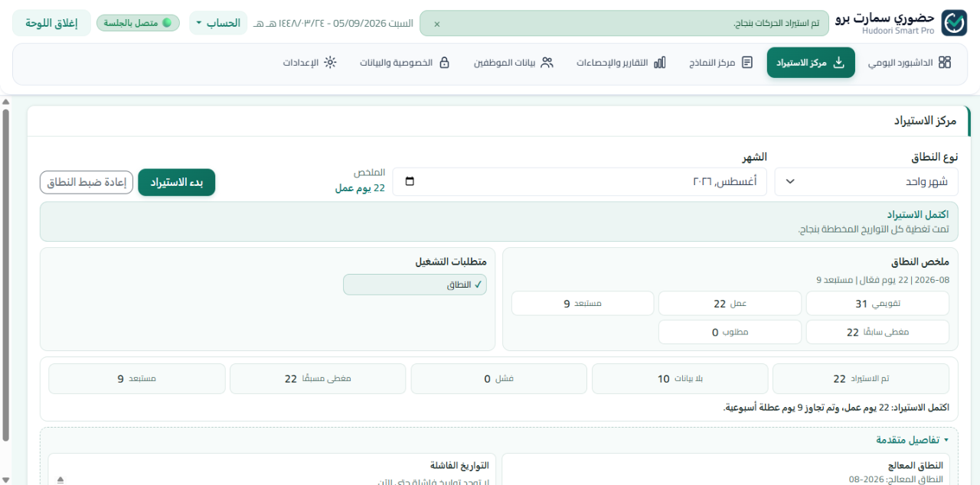Screen dimensions: 980x485
Task: Click the النطاق requirement check item
Action: coord(415,285)
